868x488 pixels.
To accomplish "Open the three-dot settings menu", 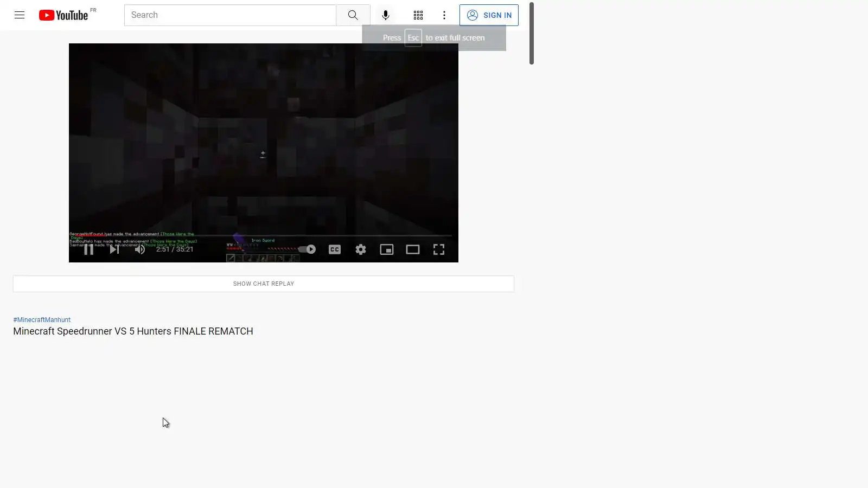I will coord(444,15).
